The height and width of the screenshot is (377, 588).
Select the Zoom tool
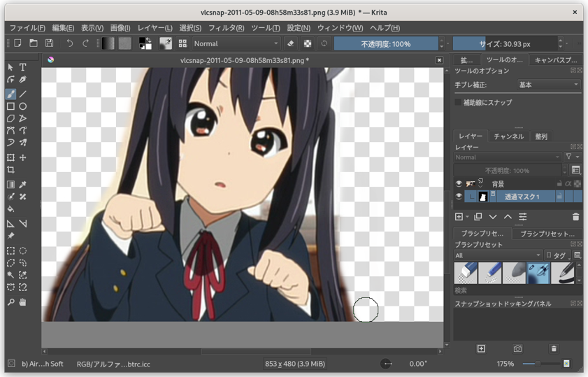click(10, 302)
